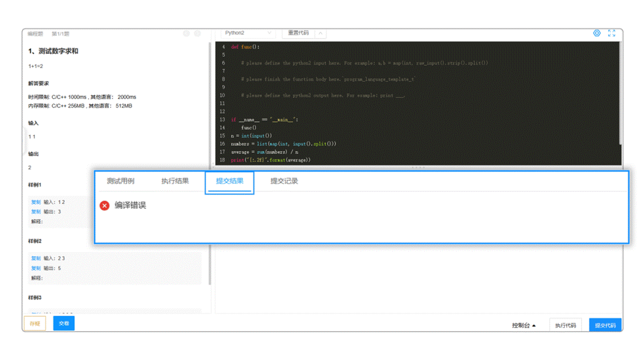Screen dimensions: 644x360
Task: Click code line 13 if __name__ == "__main__":
Action: point(265,119)
